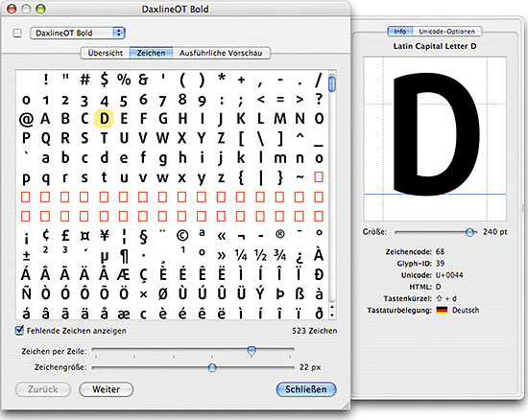Click the 523 Zeichen count label
Screen dimensions: 528x420
click(315, 331)
